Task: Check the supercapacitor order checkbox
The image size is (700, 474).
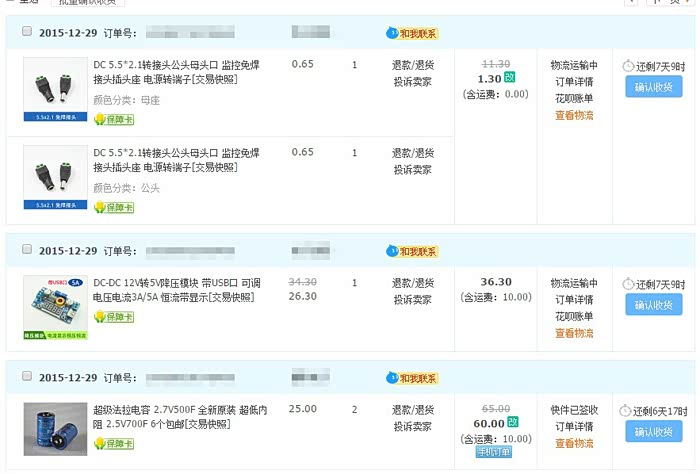Action: coord(26,378)
